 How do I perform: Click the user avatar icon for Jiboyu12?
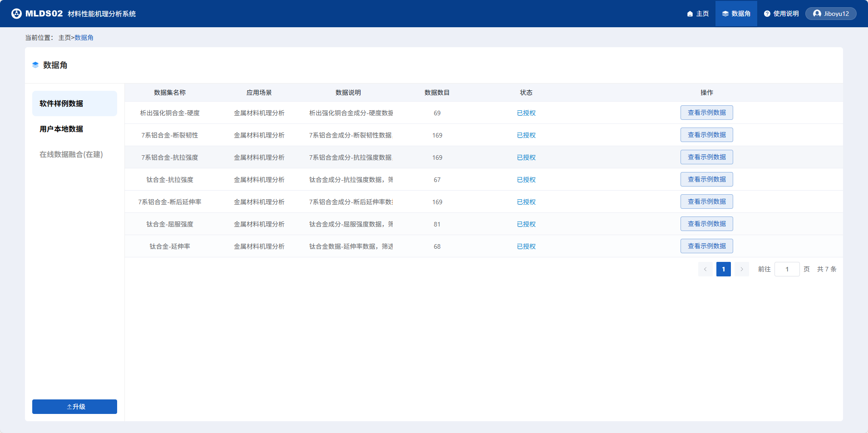point(817,14)
